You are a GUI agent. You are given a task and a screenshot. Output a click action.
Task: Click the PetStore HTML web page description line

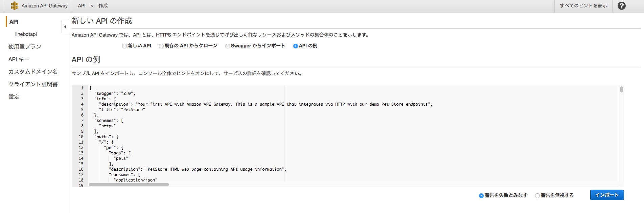tap(198, 169)
